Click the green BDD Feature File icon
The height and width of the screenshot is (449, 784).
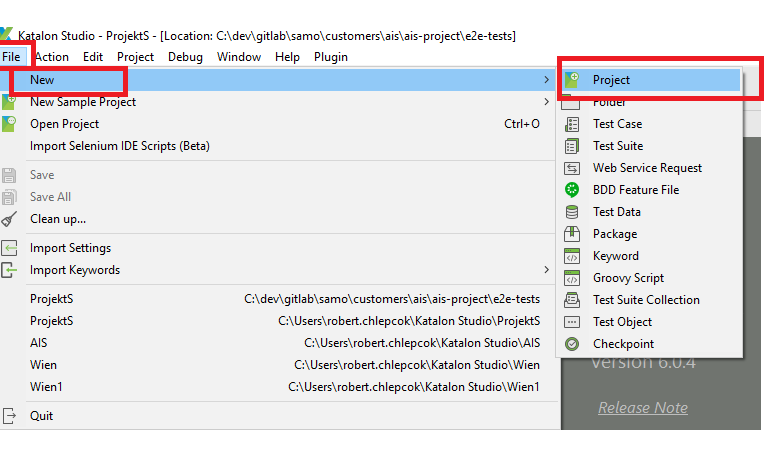point(572,190)
